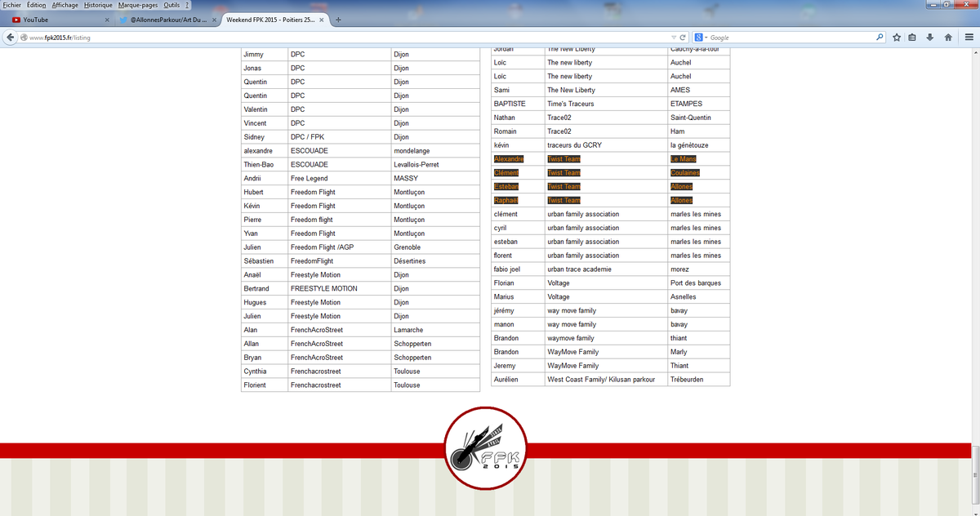Go back with the browser back arrow

coord(11,37)
